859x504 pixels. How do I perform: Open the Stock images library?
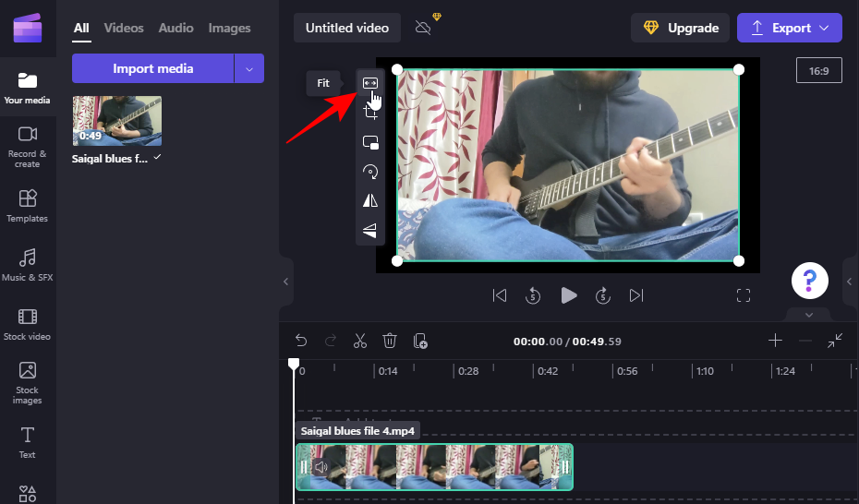(28, 383)
